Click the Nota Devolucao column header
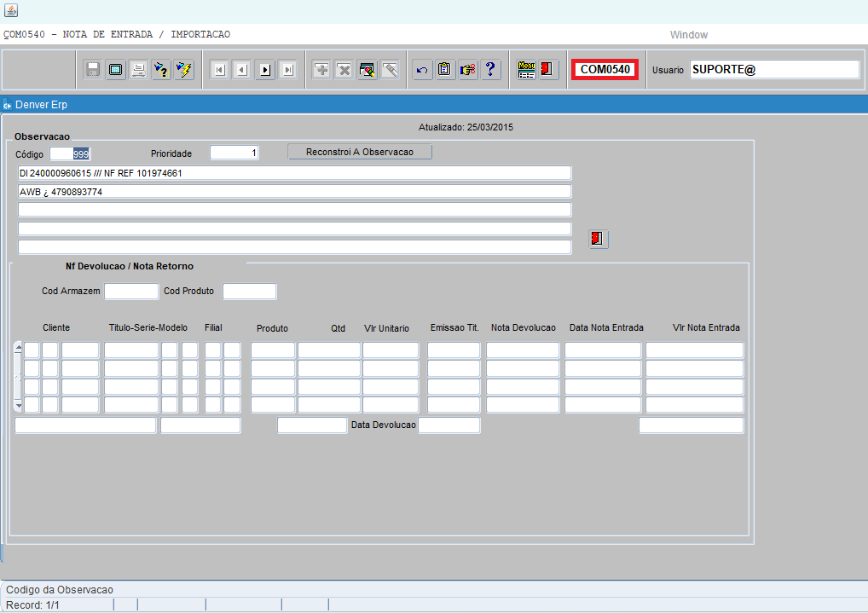The height and width of the screenshot is (613, 868). (524, 328)
